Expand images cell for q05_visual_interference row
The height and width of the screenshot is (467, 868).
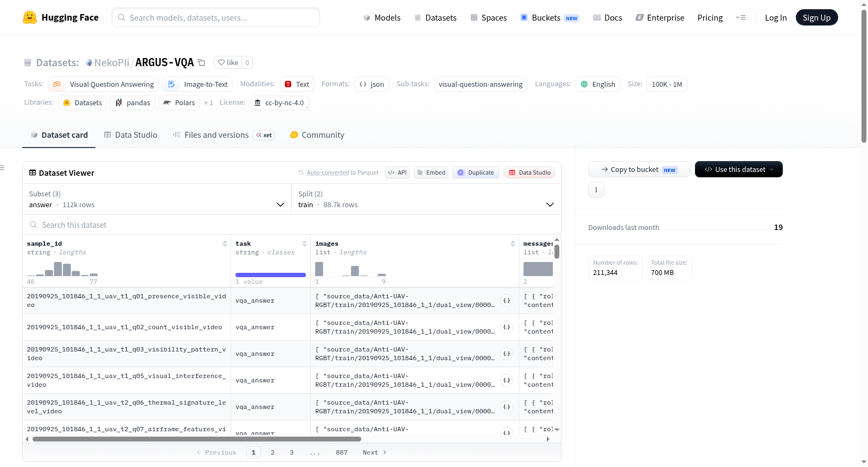coord(507,380)
